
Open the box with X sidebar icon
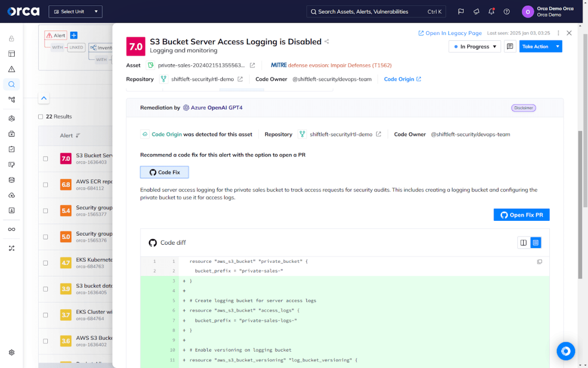pos(11,134)
